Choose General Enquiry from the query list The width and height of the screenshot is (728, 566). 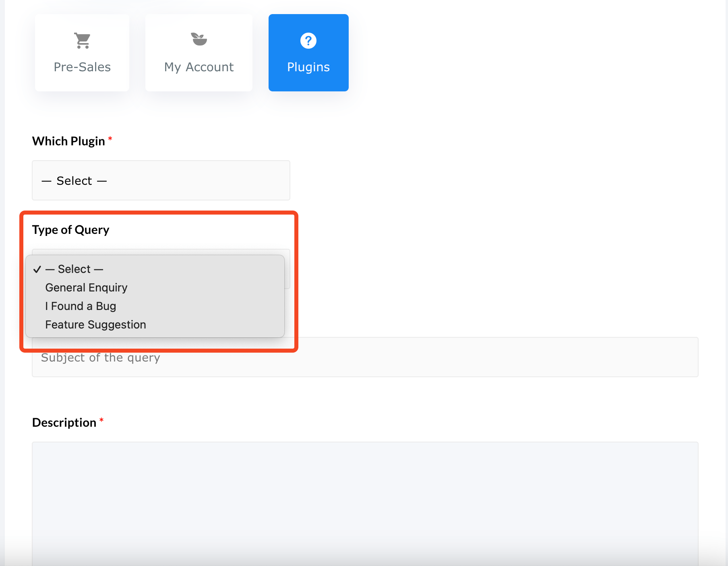click(86, 287)
